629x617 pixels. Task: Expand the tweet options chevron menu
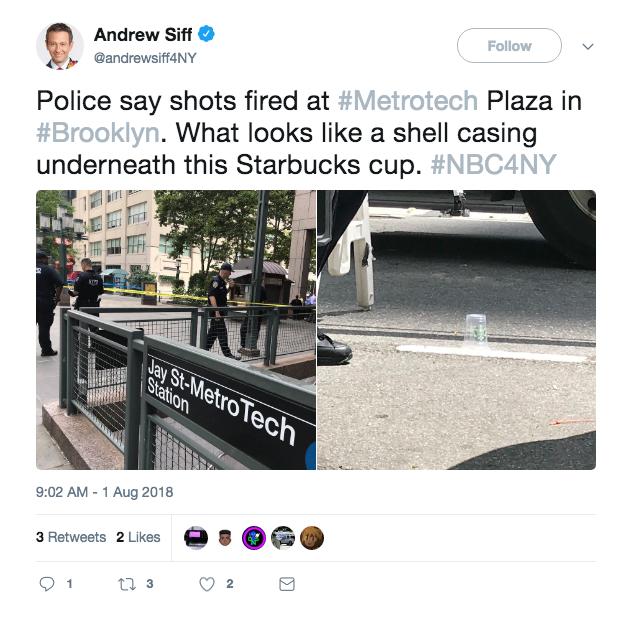tap(588, 46)
